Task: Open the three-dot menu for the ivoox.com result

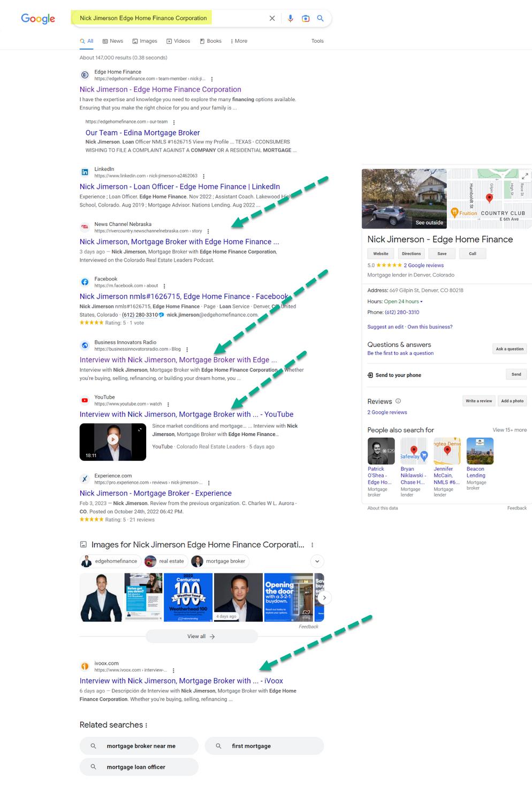Action: point(173,670)
